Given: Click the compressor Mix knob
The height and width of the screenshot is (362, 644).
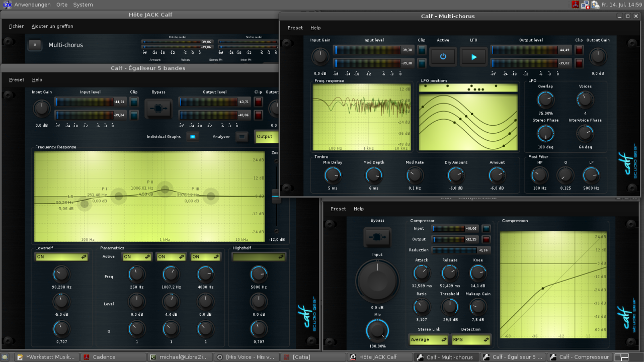Looking at the screenshot, I should click(377, 330).
